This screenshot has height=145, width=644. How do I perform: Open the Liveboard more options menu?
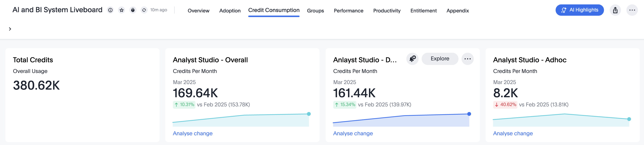click(x=632, y=10)
